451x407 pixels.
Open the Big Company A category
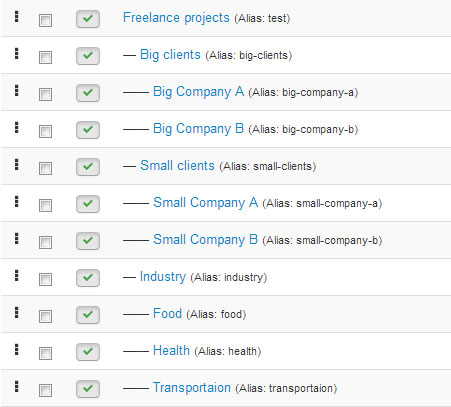198,92
